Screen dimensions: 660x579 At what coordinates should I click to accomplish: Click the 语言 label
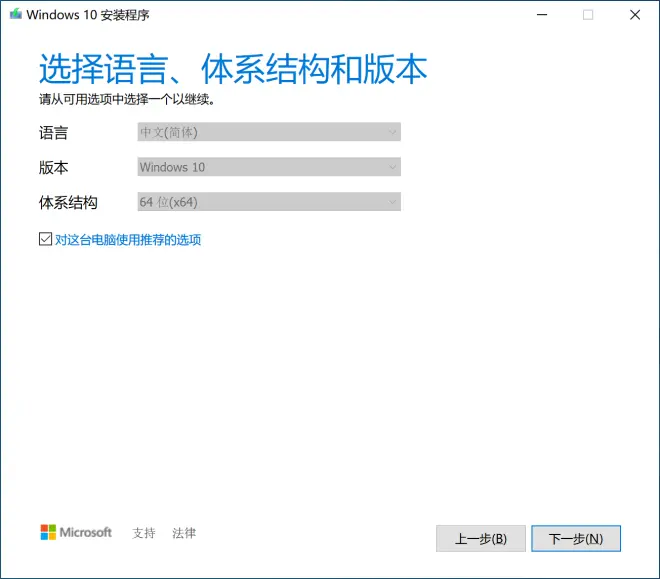point(53,133)
